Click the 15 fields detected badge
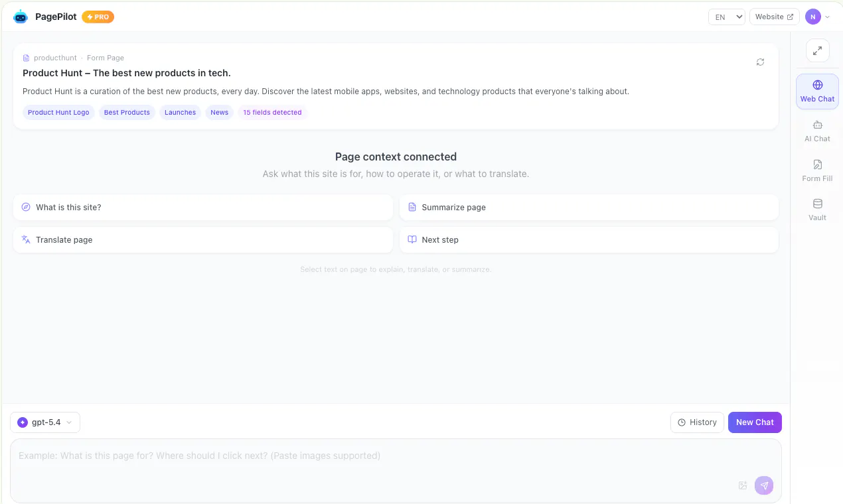Viewport: 843px width, 504px height. [272, 112]
